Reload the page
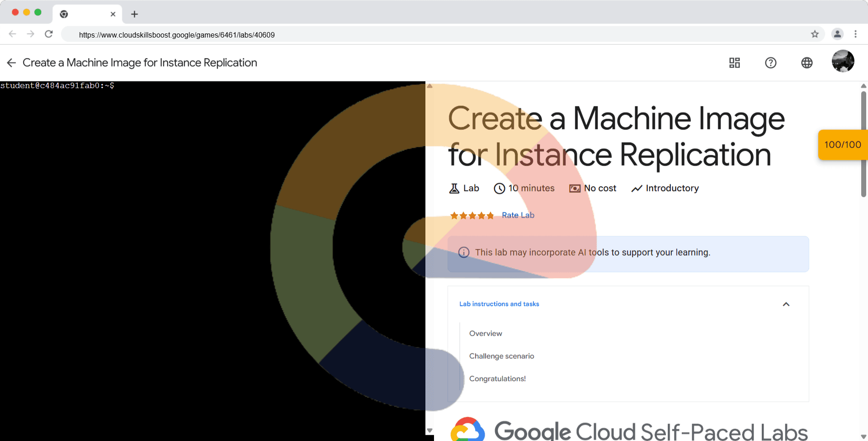 click(x=49, y=34)
